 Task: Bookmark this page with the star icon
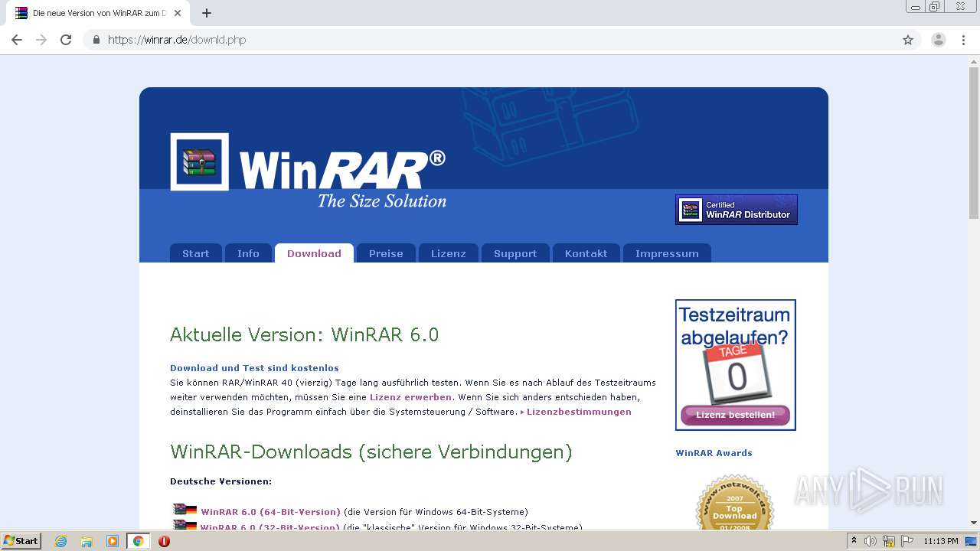pyautogui.click(x=908, y=40)
